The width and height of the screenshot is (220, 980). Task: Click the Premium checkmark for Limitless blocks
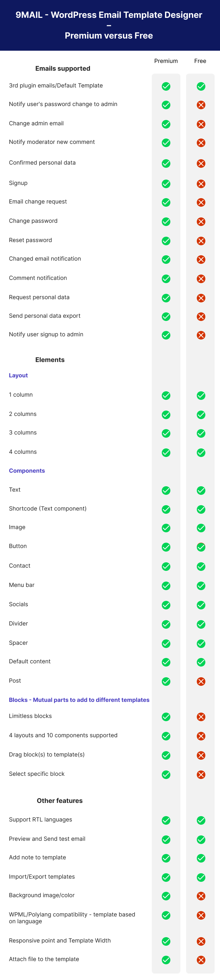166,717
